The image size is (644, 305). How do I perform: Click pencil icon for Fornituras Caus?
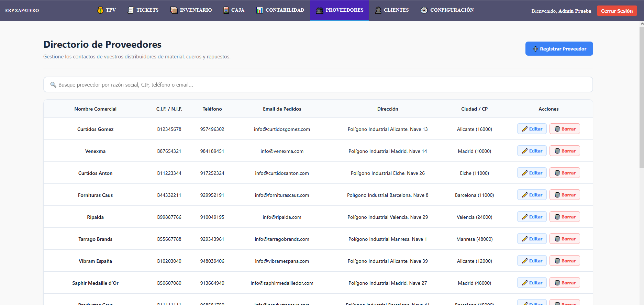click(525, 195)
